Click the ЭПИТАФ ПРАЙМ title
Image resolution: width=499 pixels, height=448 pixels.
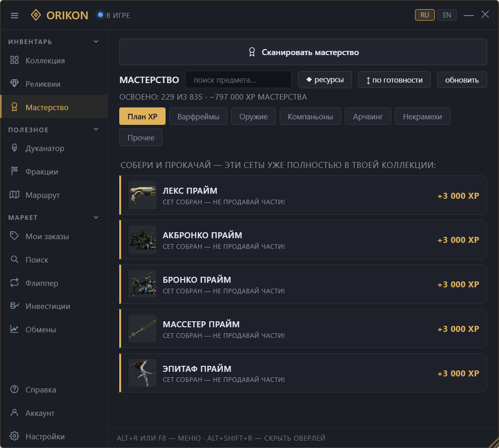click(197, 369)
